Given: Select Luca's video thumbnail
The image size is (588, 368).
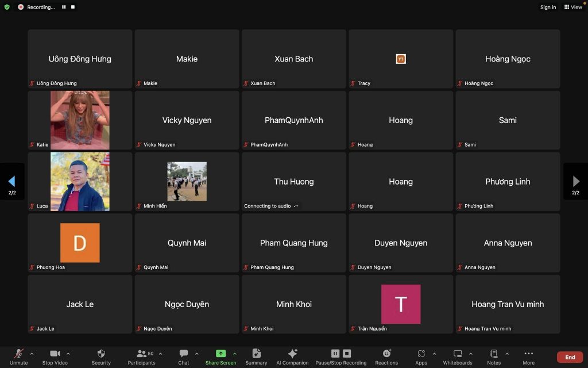Looking at the screenshot, I should [80, 182].
